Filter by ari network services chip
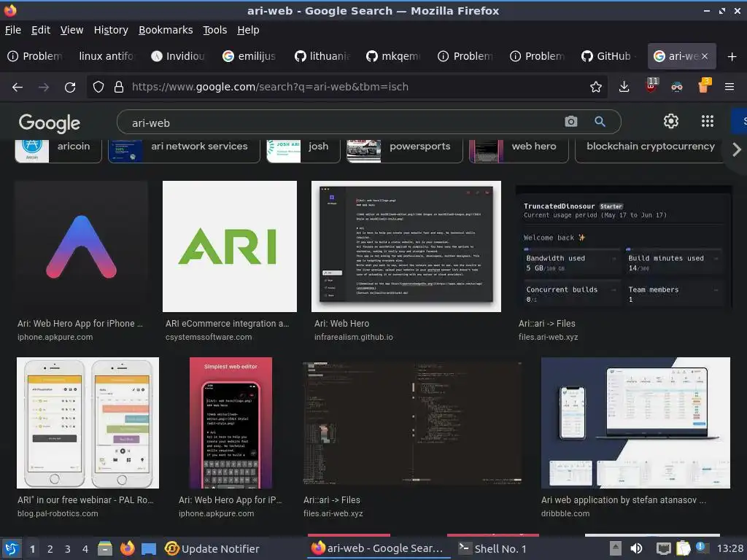The width and height of the screenshot is (747, 560). (x=184, y=150)
